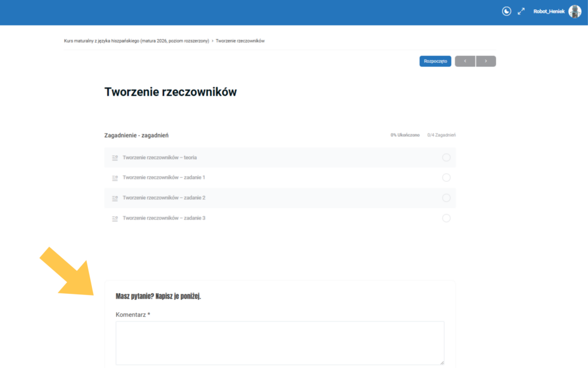This screenshot has width=588, height=368.
Task: Click the fullscreen expand arrows icon
Action: [521, 11]
